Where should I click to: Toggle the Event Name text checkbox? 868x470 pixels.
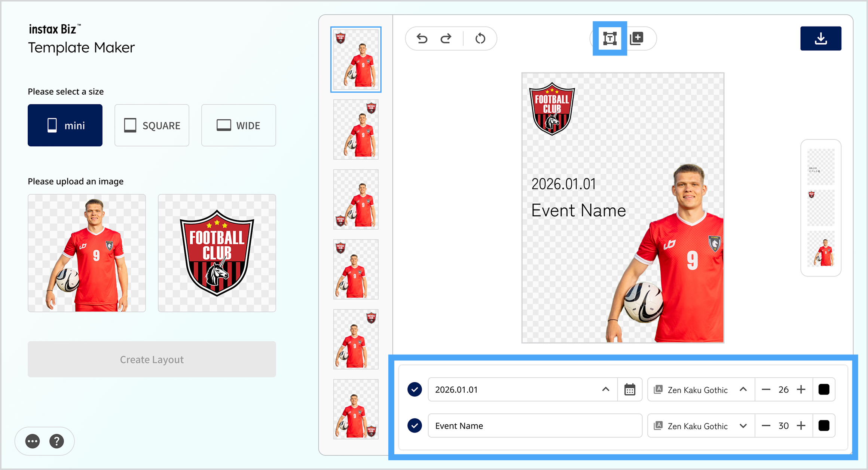(x=415, y=425)
